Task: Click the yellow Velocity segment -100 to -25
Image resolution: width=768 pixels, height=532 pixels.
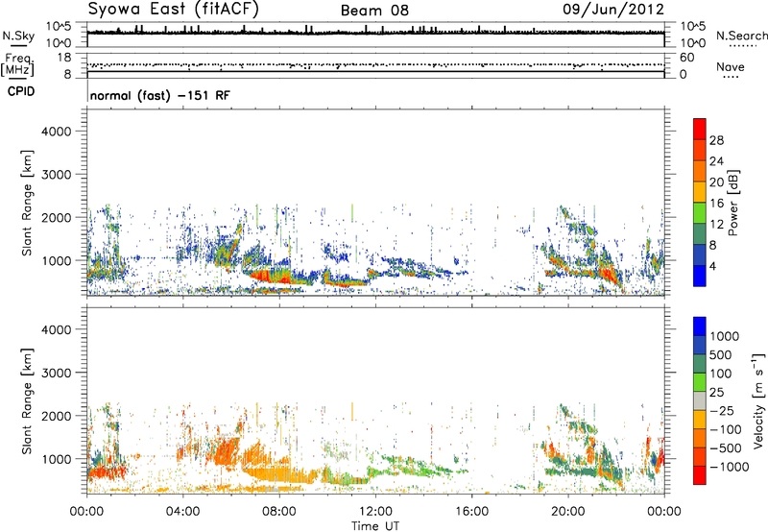Action: coord(700,420)
